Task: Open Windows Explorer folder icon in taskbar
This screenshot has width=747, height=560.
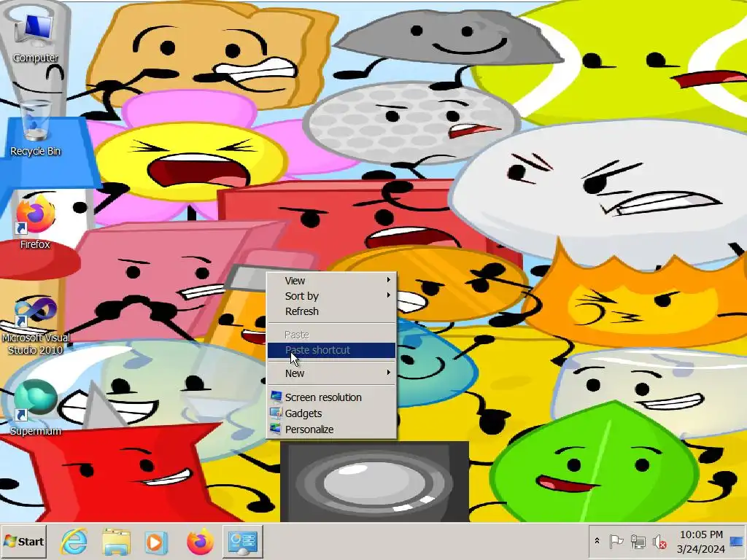Action: tap(116, 542)
